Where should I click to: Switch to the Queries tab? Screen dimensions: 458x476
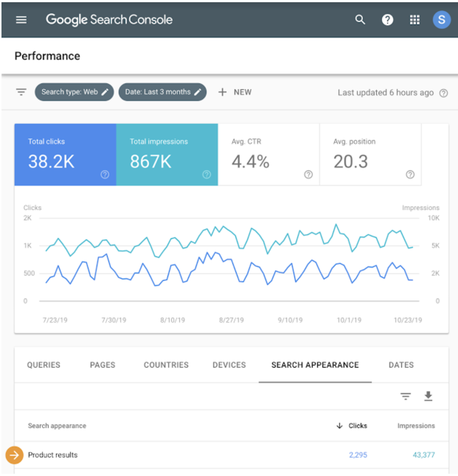pyautogui.click(x=44, y=365)
